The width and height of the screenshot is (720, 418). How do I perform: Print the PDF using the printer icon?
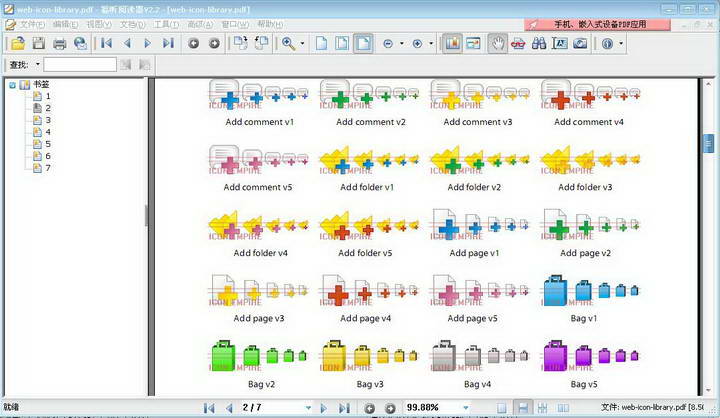pos(59,44)
